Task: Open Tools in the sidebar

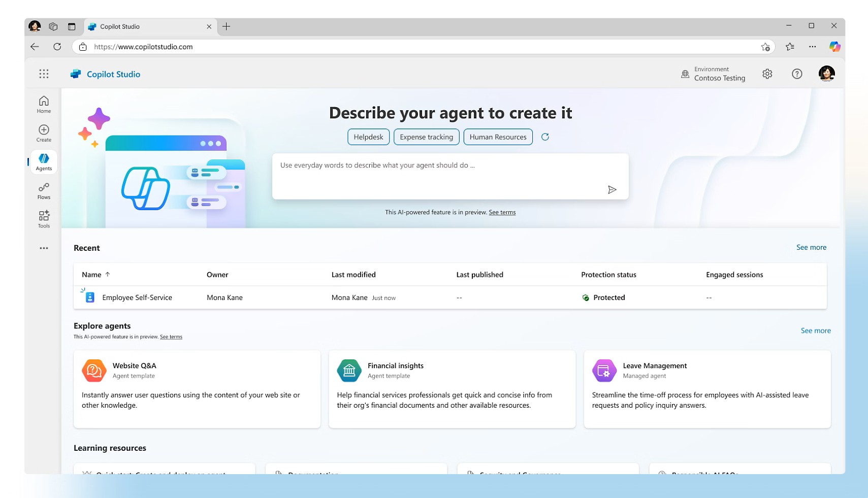Action: coord(44,218)
